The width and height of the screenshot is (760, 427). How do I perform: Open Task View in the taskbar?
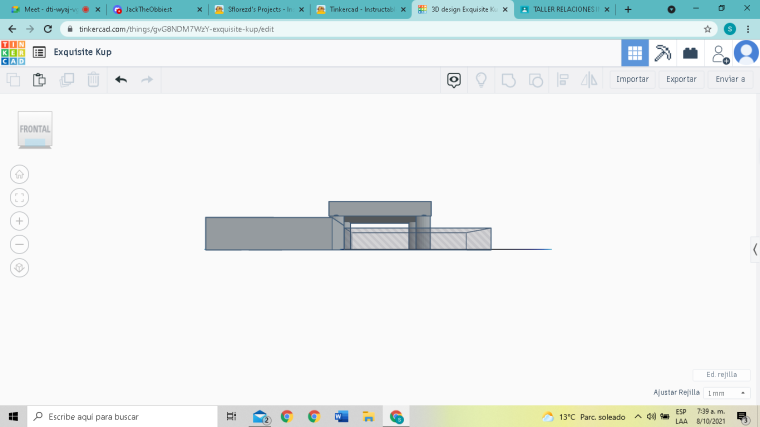231,416
